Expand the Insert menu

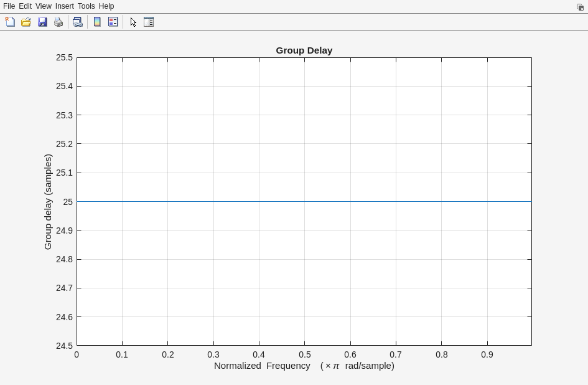[64, 6]
